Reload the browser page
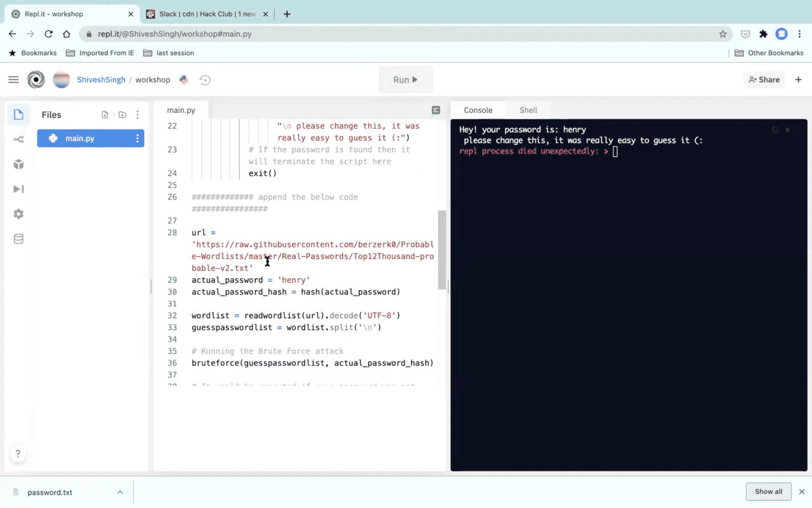812x508 pixels. [x=48, y=34]
